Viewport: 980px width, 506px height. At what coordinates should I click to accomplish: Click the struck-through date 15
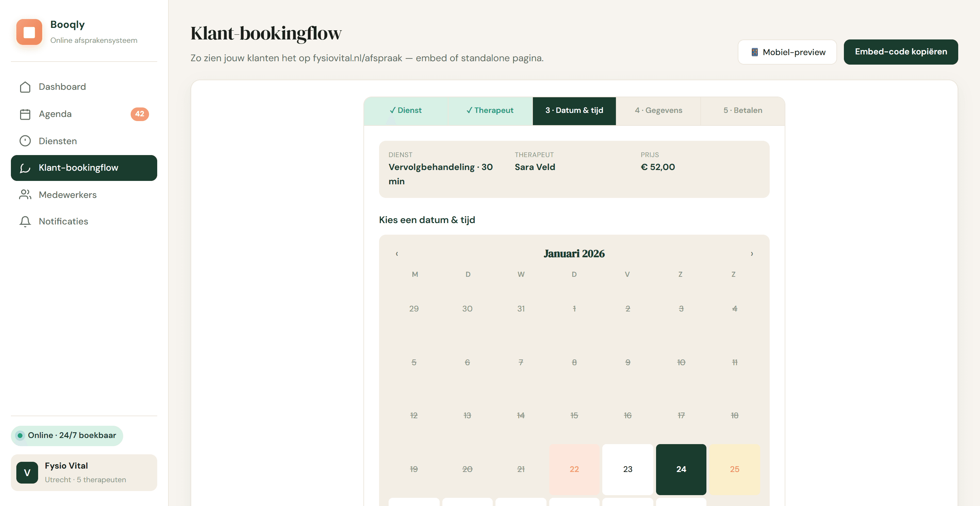574,416
